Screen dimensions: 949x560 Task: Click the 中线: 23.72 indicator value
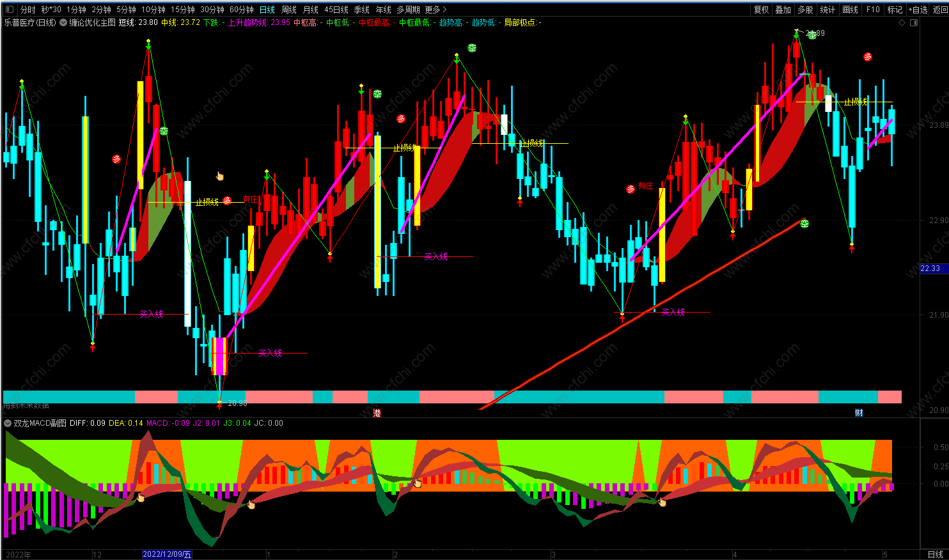(x=180, y=22)
